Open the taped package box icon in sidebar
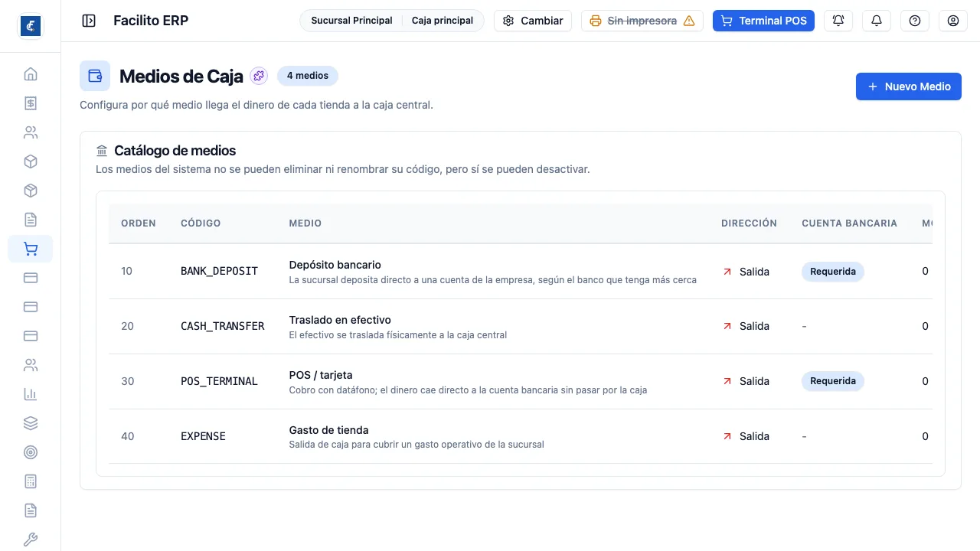The image size is (980, 551). pyautogui.click(x=31, y=191)
